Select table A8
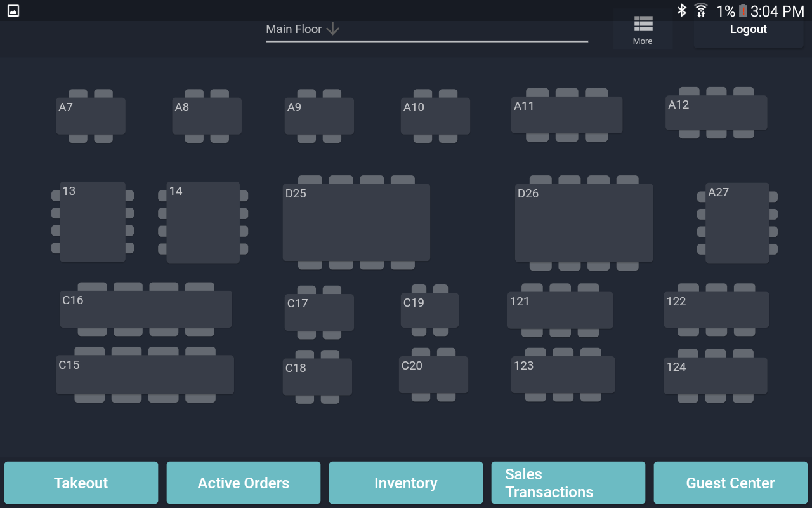 point(207,116)
